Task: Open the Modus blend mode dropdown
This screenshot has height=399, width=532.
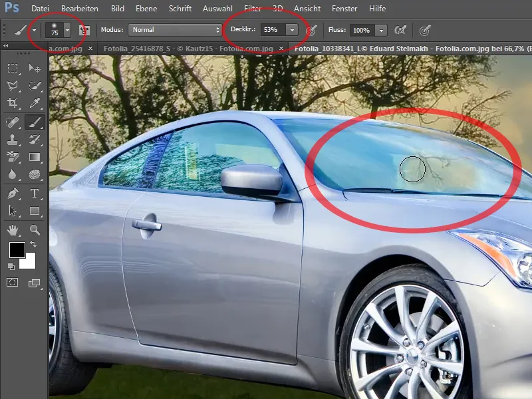Action: coord(175,30)
